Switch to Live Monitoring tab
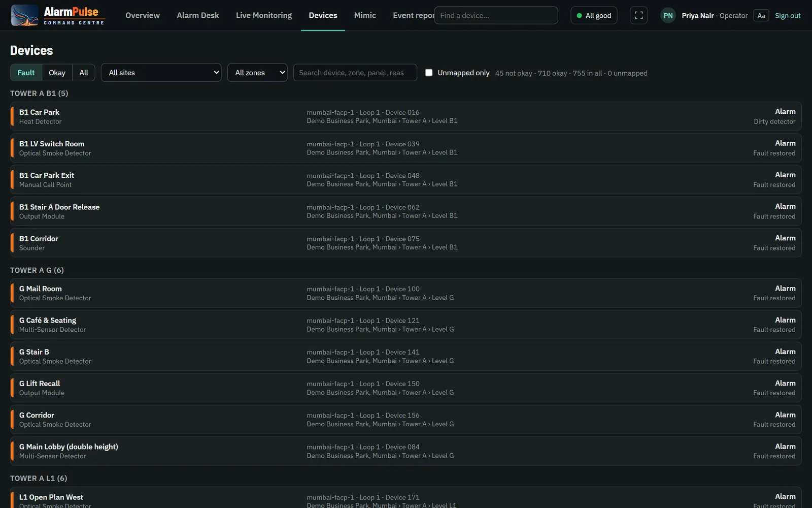The image size is (812, 508). click(264, 15)
